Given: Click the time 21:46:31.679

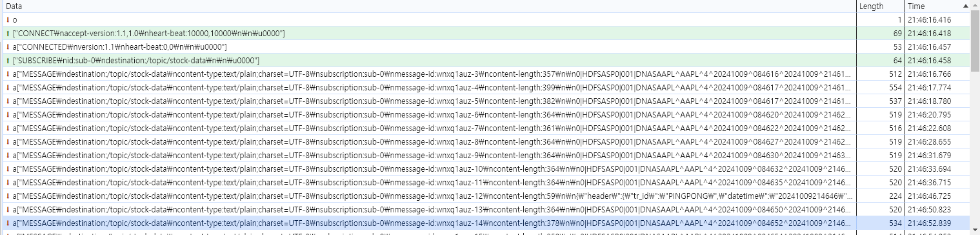Looking at the screenshot, I should (930, 155).
